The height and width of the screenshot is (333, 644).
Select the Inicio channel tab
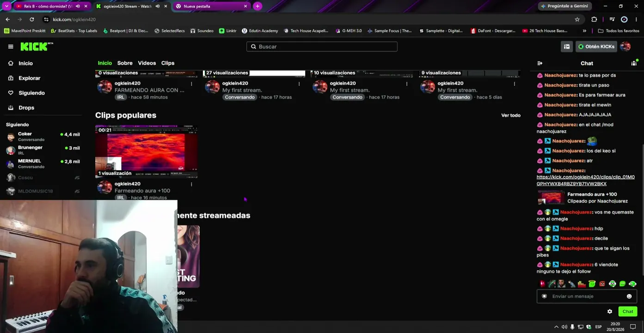[105, 63]
